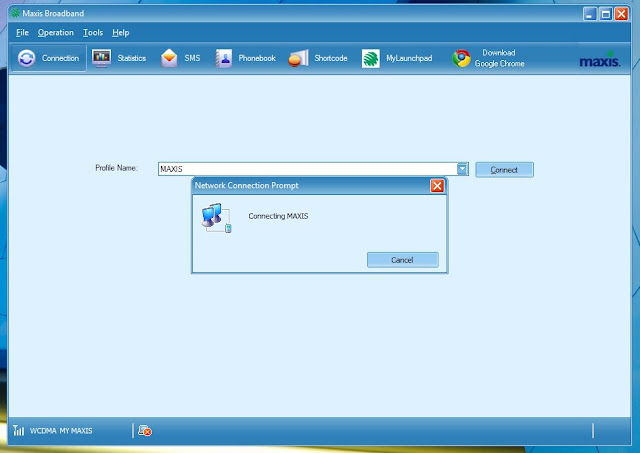The height and width of the screenshot is (453, 640).
Task: Select the Statistics toolbar label
Action: tap(131, 58)
